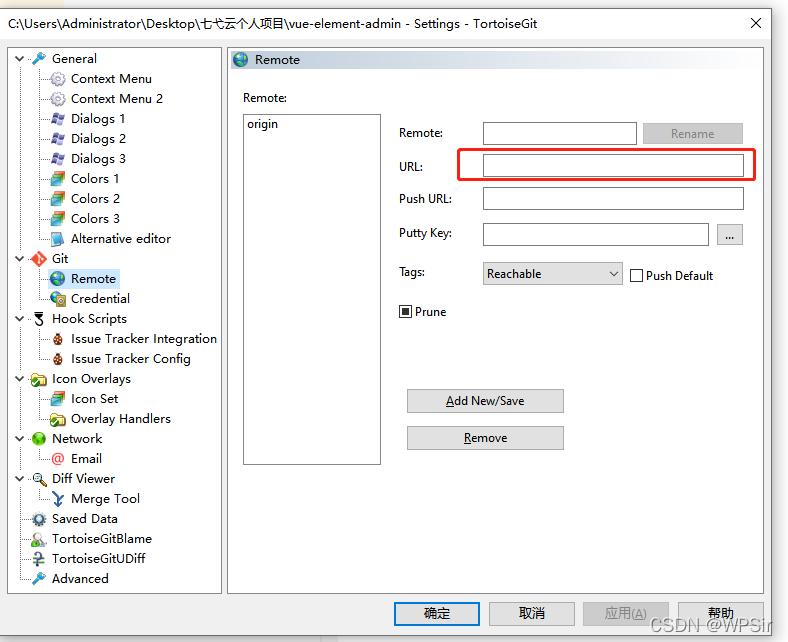Click the red Git diamond icon
This screenshot has height=642, width=788.
39,259
